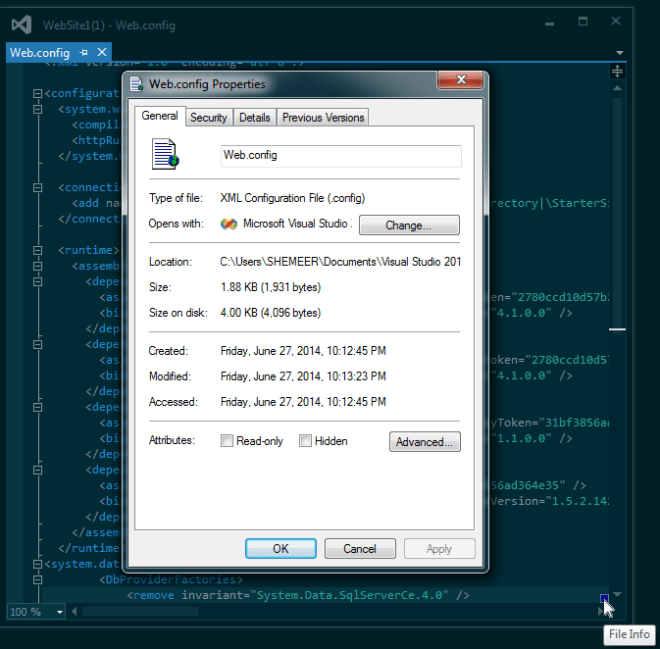Screen dimensions: 660x649
Task: Close the Web.config Properties dialog
Action: coord(460,80)
